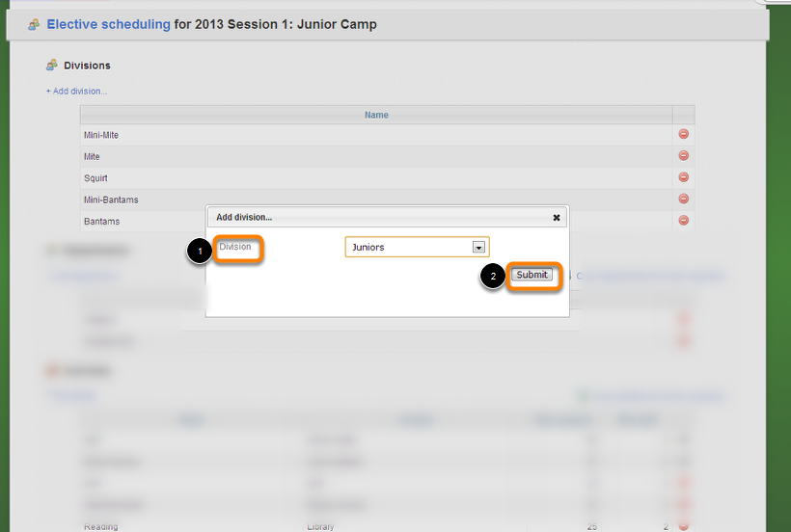Remove the Mini-Mite division

[684, 135]
